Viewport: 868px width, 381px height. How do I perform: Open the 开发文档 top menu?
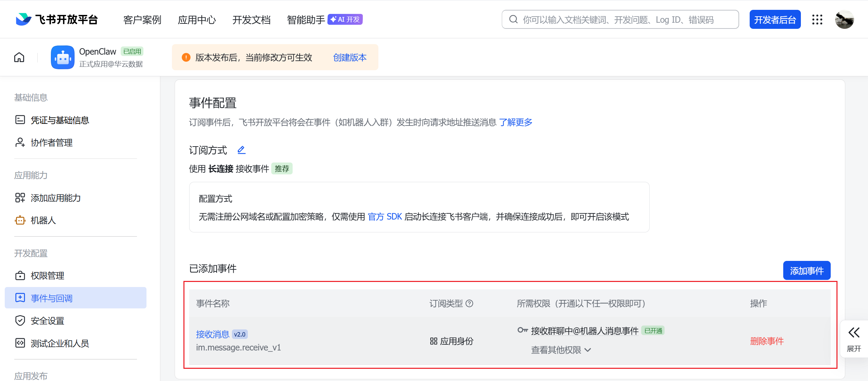pos(251,20)
